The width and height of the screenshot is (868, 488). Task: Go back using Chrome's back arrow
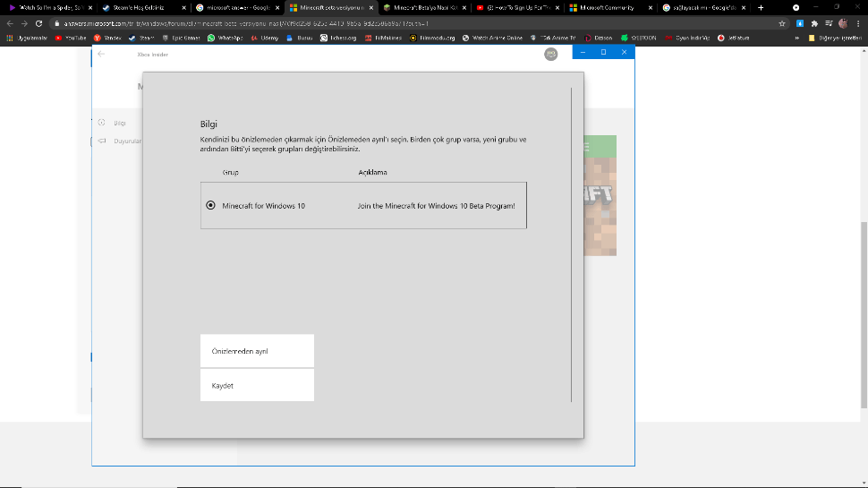pos(10,24)
